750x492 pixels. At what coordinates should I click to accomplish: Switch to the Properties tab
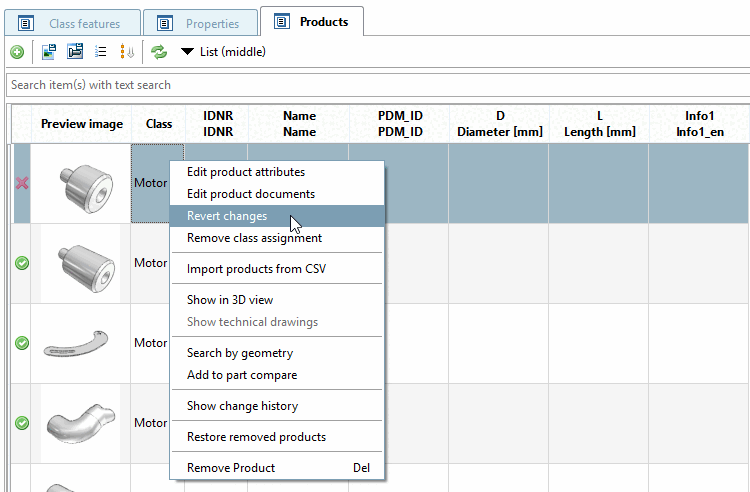pyautogui.click(x=201, y=23)
